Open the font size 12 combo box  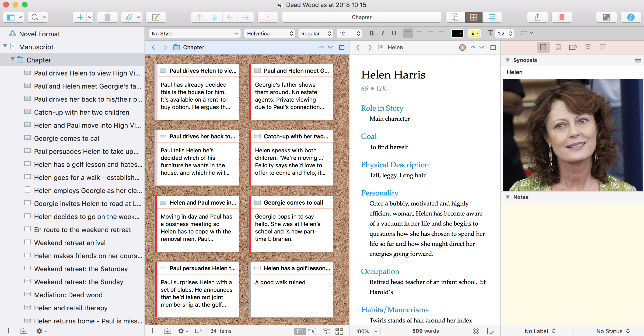coord(349,34)
